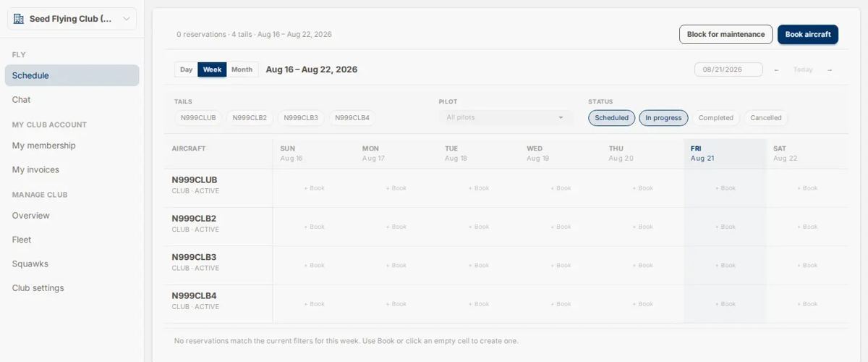Book N999CLB3 on Saturday Aug 22
Image resolution: width=868 pixels, height=362 pixels.
click(x=807, y=266)
